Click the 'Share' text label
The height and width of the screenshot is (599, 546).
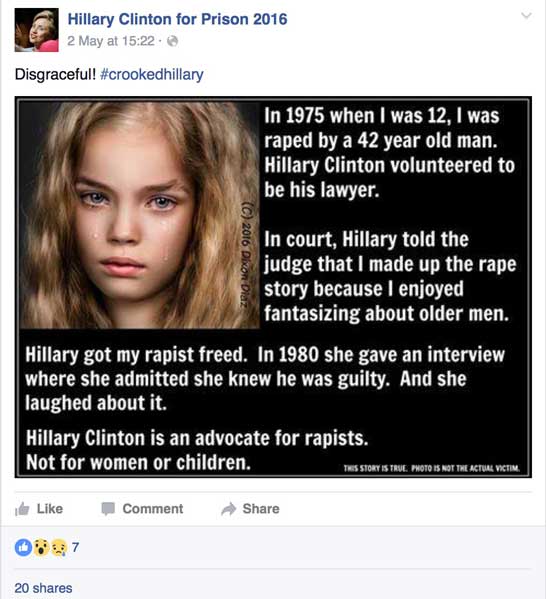pyautogui.click(x=261, y=509)
